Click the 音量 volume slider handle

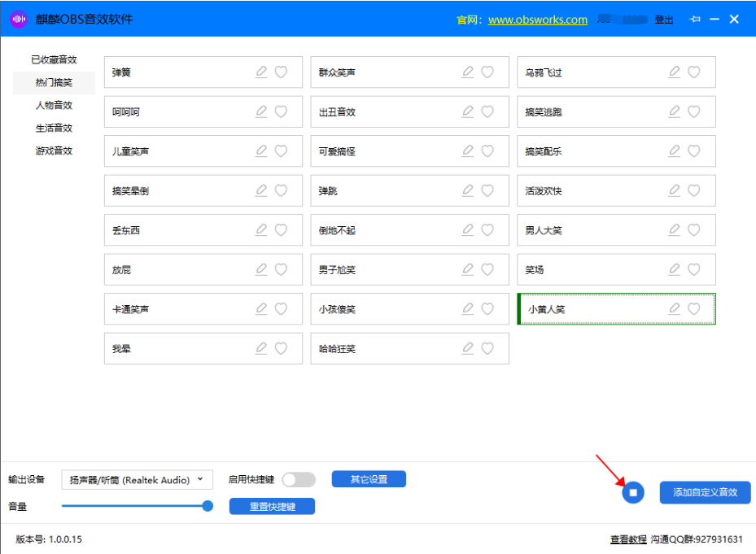tap(208, 506)
